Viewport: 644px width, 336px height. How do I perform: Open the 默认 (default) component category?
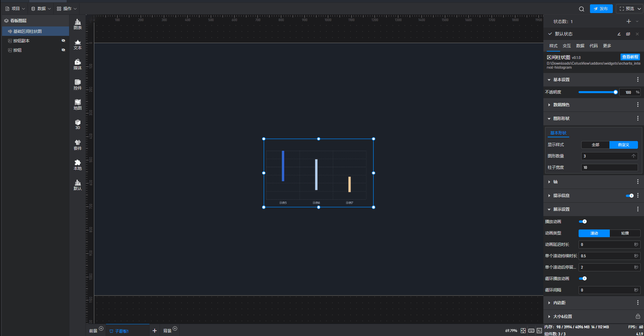77,185
